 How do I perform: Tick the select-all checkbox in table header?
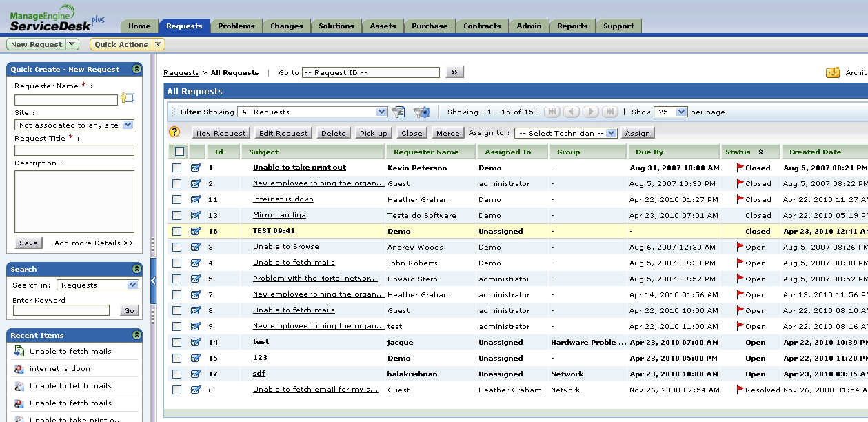(180, 152)
